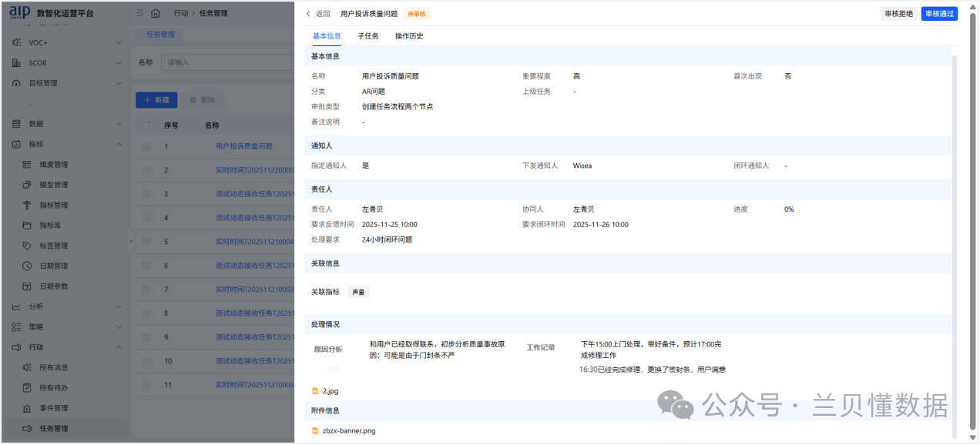
Task: Check the checkbox for row 2
Action: (x=146, y=170)
